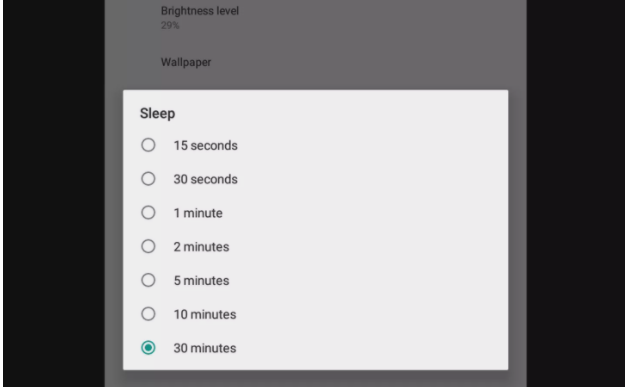The height and width of the screenshot is (387, 625).
Task: Tap the "1 minute" option text
Action: (x=198, y=213)
